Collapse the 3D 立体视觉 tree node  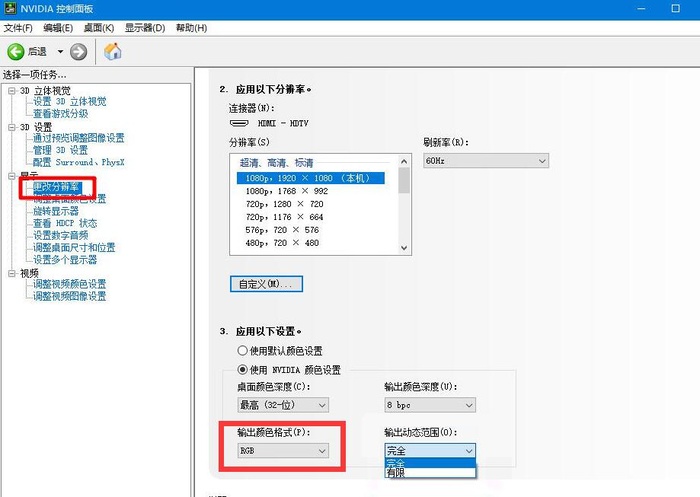tap(12, 91)
